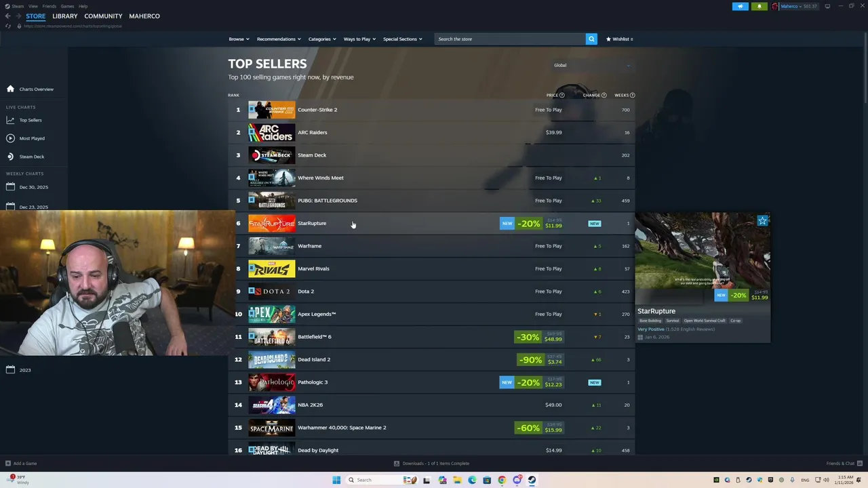The image size is (868, 488).
Task: Open the green notifications bell
Action: (x=759, y=6)
